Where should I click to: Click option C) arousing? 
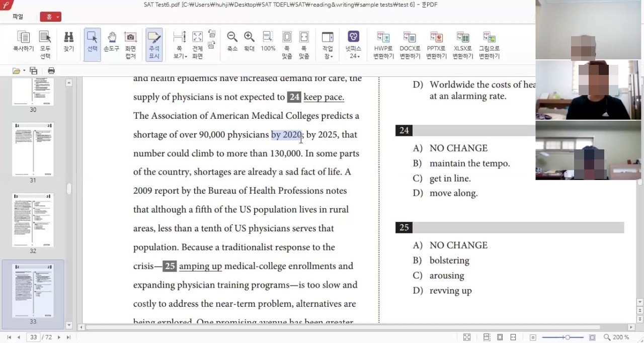438,276
